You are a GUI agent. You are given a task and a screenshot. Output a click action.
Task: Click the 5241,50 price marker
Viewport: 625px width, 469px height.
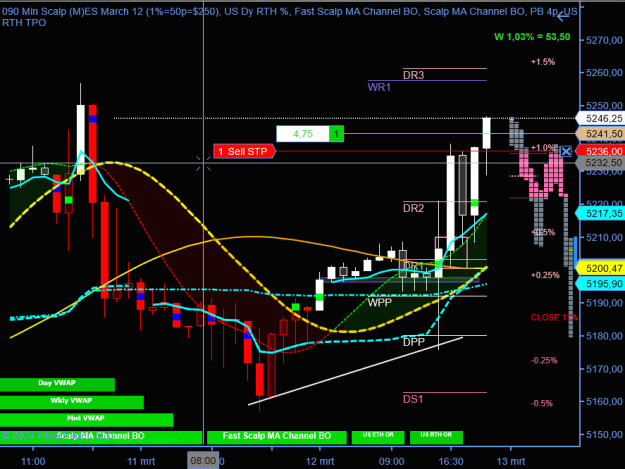(x=599, y=134)
